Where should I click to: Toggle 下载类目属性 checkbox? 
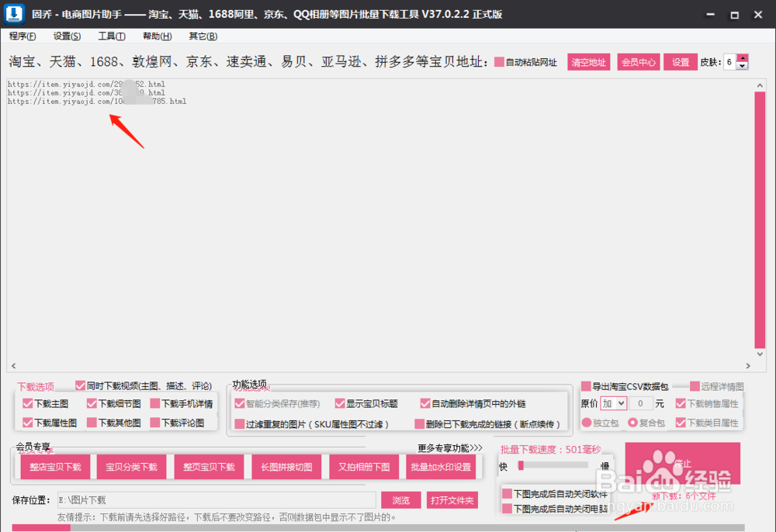(x=681, y=422)
